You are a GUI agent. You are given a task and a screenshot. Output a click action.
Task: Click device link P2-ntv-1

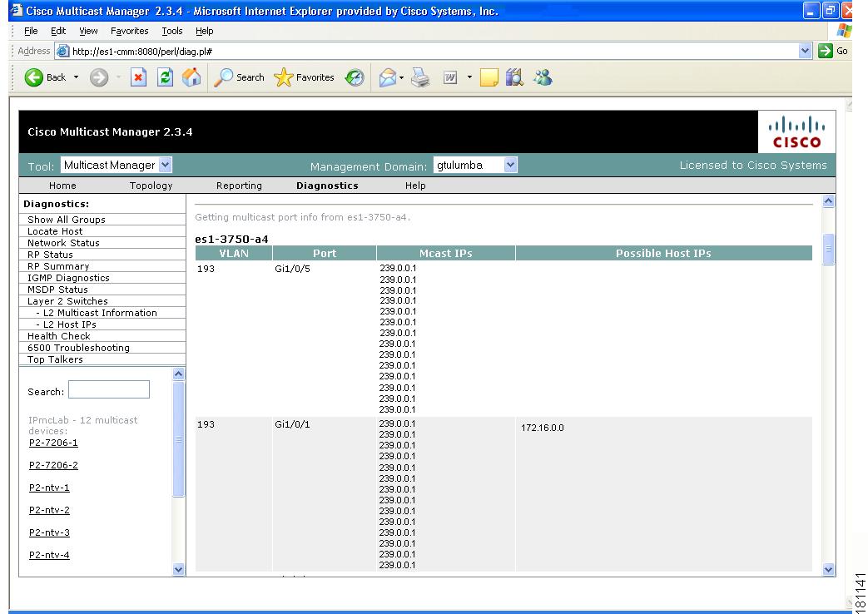pos(49,488)
